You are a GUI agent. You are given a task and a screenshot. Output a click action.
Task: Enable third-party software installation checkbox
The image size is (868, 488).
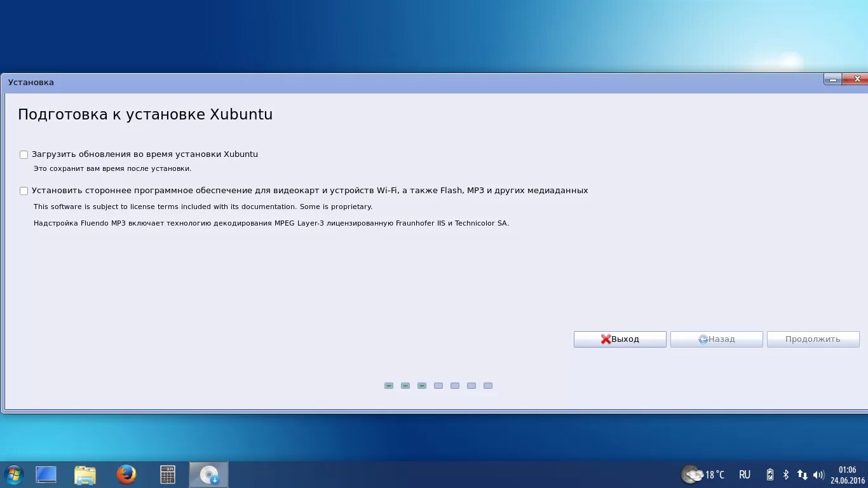(x=24, y=191)
